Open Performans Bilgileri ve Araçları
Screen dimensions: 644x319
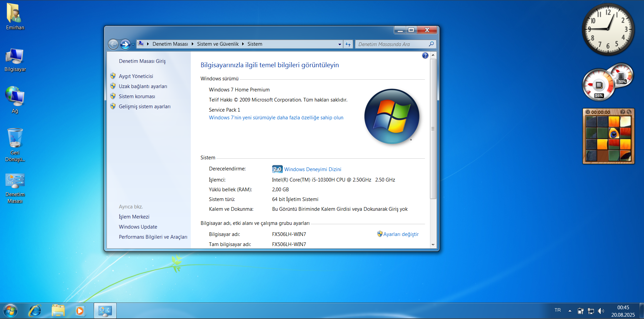click(x=153, y=237)
